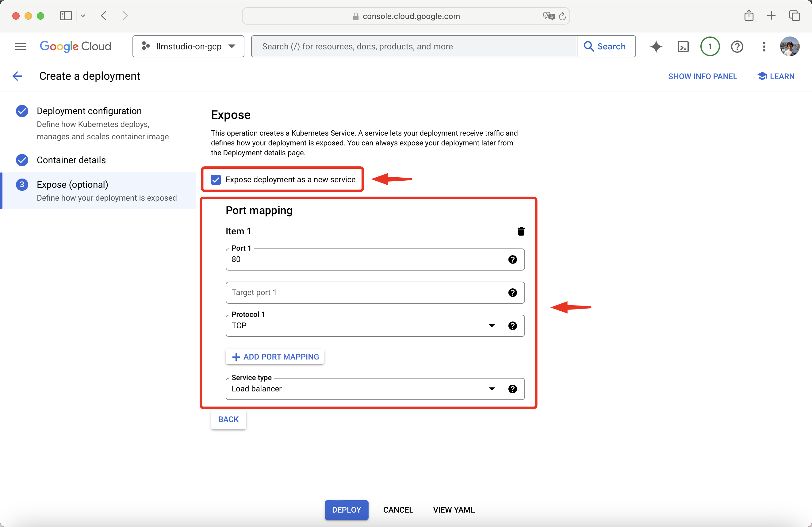Image resolution: width=812 pixels, height=527 pixels.
Task: Click the blue DEPLOY button
Action: 346,510
